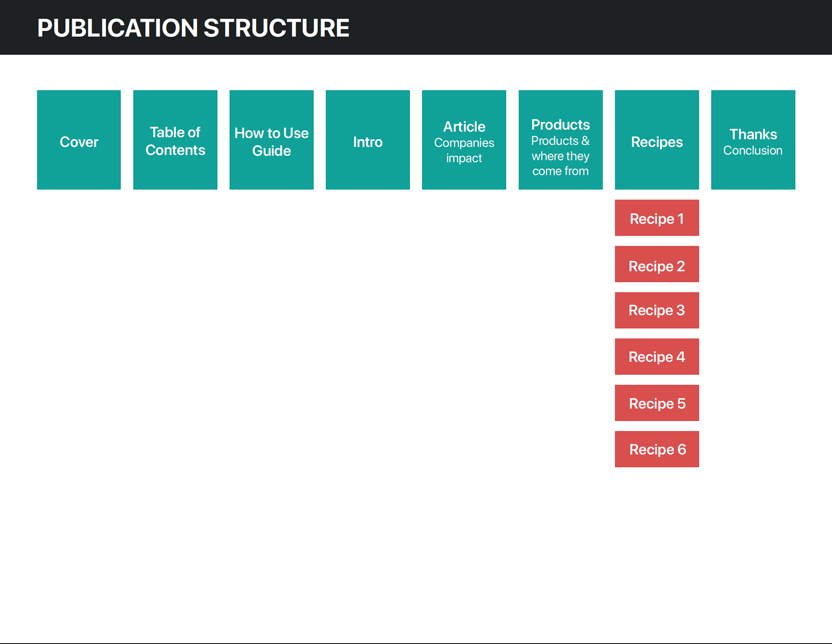Image resolution: width=832 pixels, height=644 pixels.
Task: Click the Recipe 2 box
Action: click(656, 264)
